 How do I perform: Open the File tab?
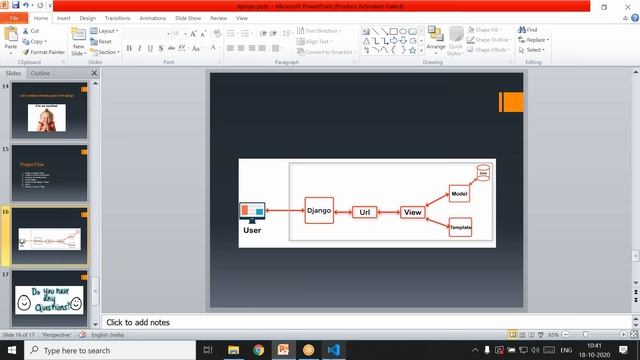(14, 18)
